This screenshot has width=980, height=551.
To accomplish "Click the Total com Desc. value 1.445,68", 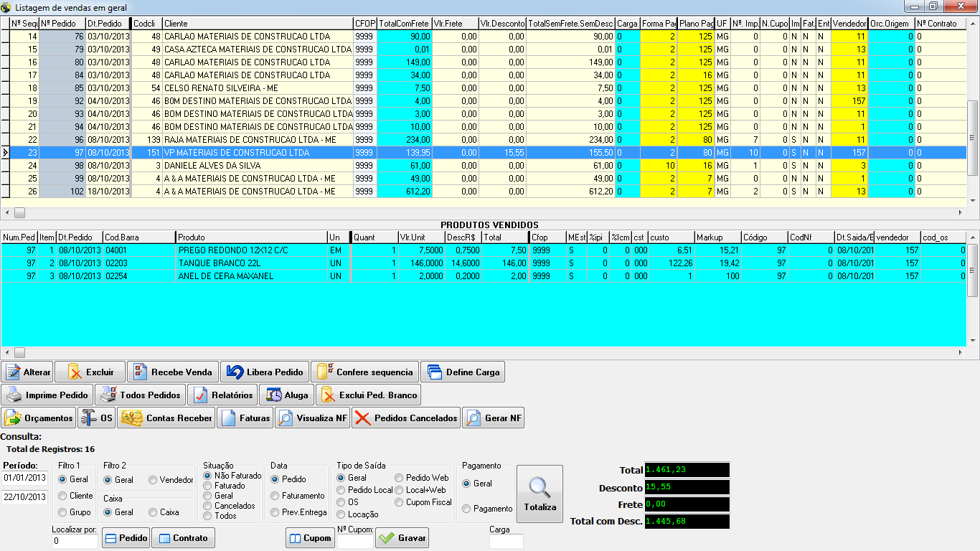I will click(x=687, y=522).
